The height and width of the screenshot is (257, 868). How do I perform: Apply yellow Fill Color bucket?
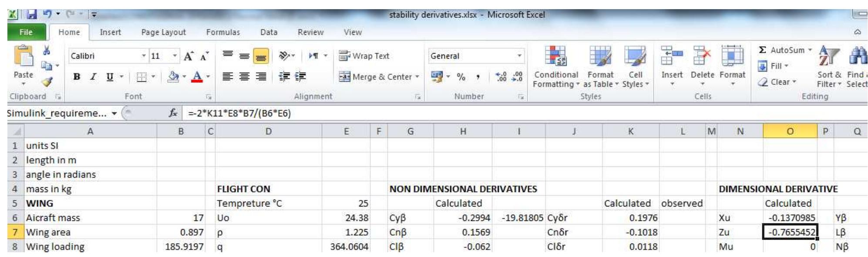pyautogui.click(x=173, y=77)
